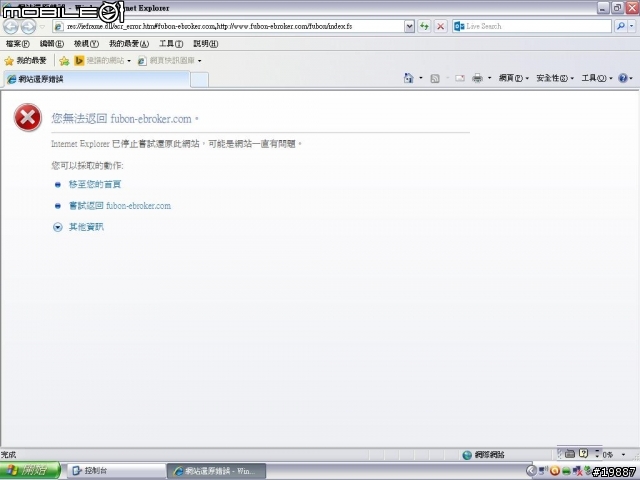The image size is (640, 480).
Task: Expand the 網頁快訊圖庫 dropdown arrow
Action: 200,61
